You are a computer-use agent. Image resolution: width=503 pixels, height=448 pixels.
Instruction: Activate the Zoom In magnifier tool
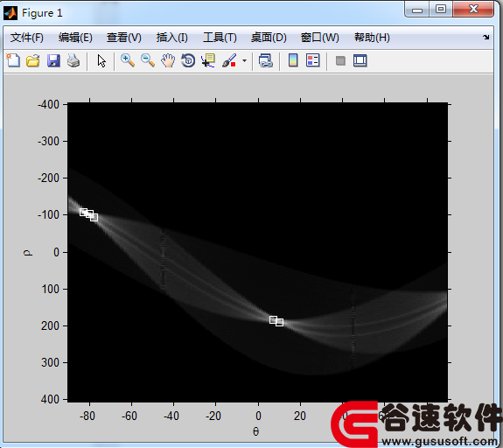point(128,60)
